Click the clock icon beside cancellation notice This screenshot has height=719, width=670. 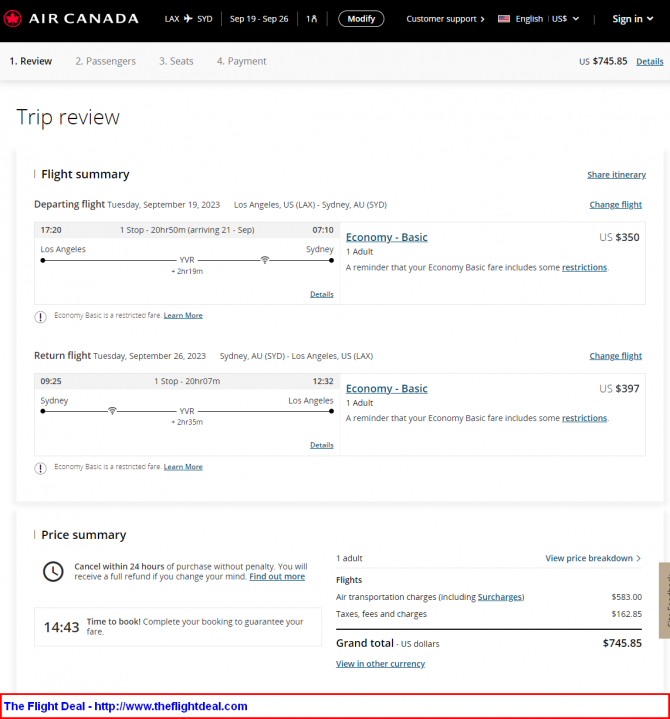[x=53, y=571]
